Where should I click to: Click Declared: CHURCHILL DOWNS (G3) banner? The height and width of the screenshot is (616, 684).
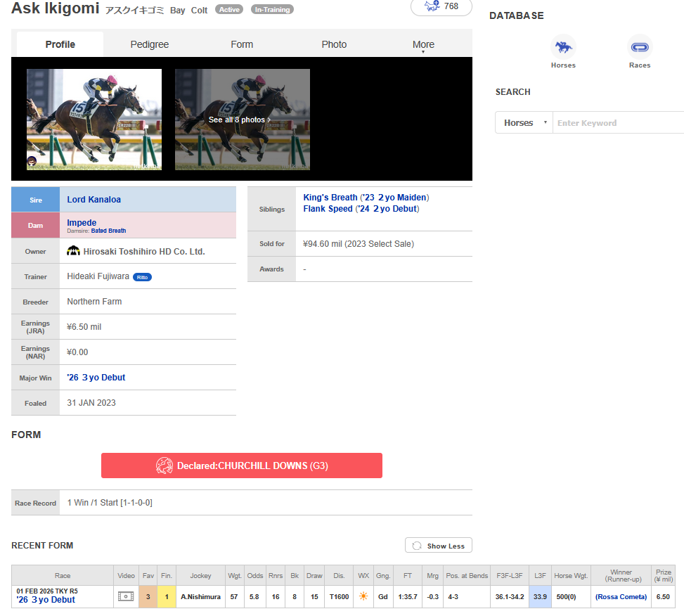242,466
